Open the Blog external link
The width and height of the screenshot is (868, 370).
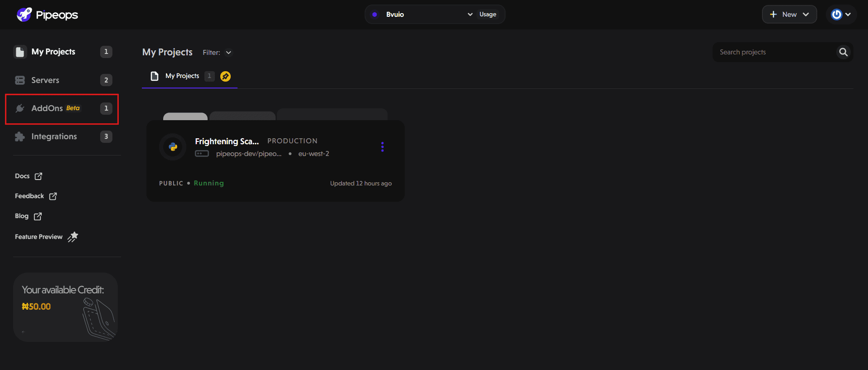(28, 216)
